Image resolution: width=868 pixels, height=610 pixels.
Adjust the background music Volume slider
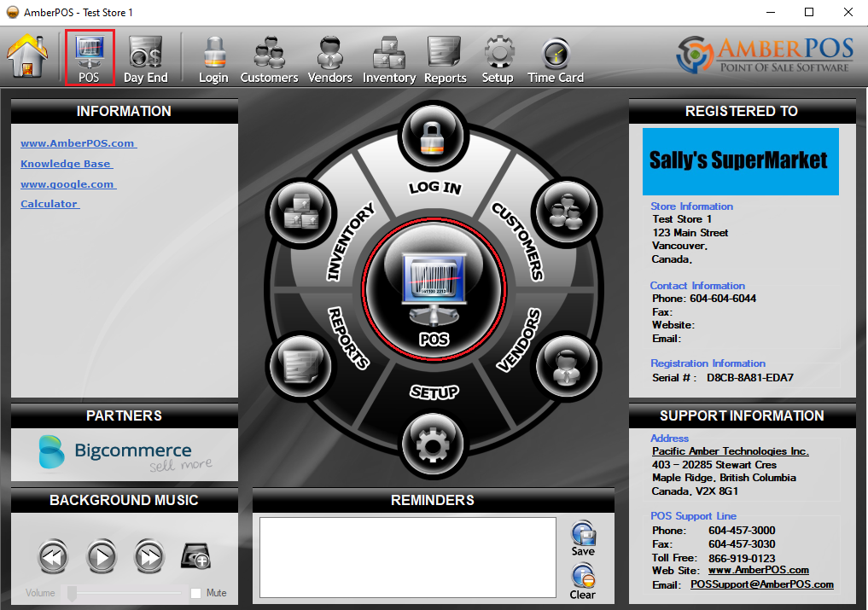point(73,593)
